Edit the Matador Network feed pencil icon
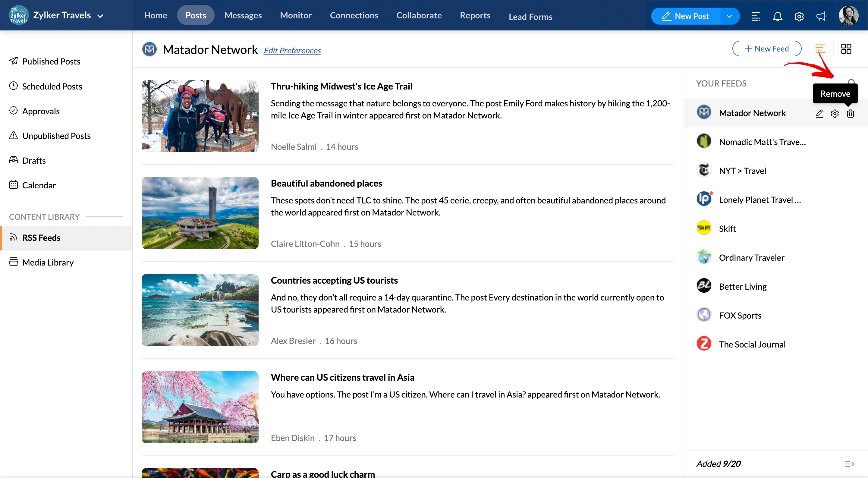The width and height of the screenshot is (868, 478). click(819, 114)
